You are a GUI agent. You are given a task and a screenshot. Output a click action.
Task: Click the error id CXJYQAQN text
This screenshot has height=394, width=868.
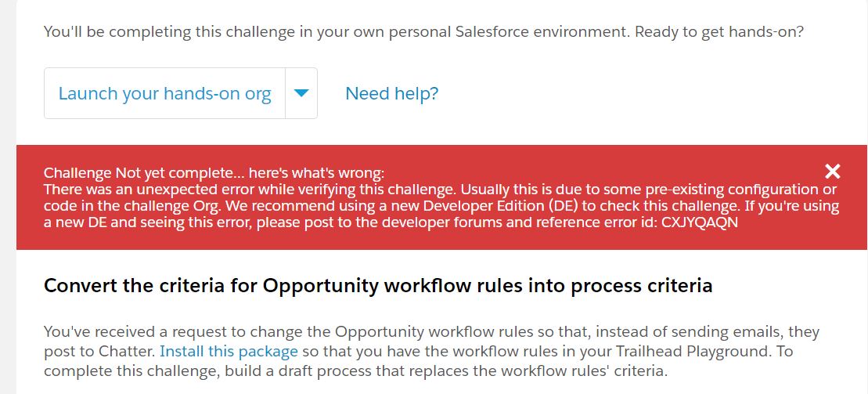tap(694, 222)
